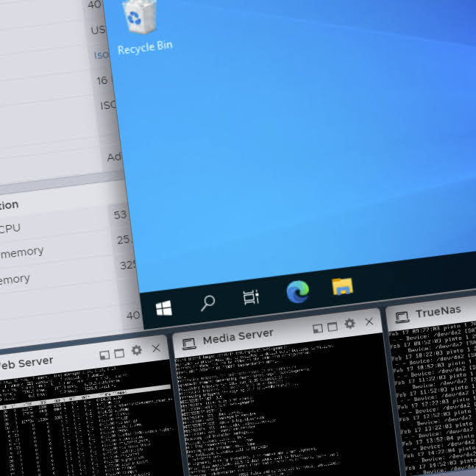476x476 pixels.
Task: Select the 'tion' section heading
Action: coord(9,205)
